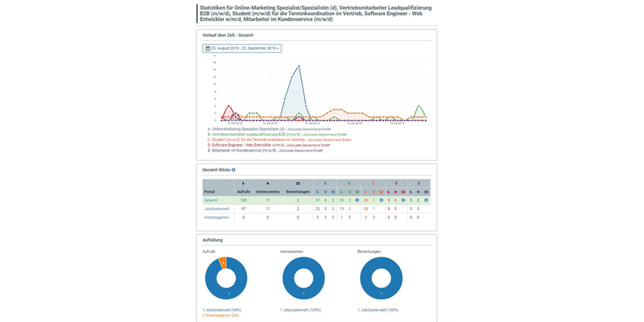Click calendar icon in date range picker
Screen dimensions: 644x322
pyautogui.click(x=208, y=48)
